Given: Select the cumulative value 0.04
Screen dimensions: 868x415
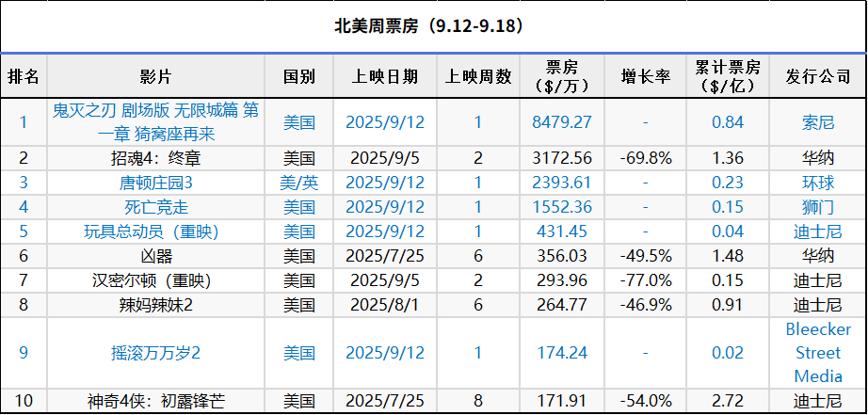Looking at the screenshot, I should click(x=728, y=231).
